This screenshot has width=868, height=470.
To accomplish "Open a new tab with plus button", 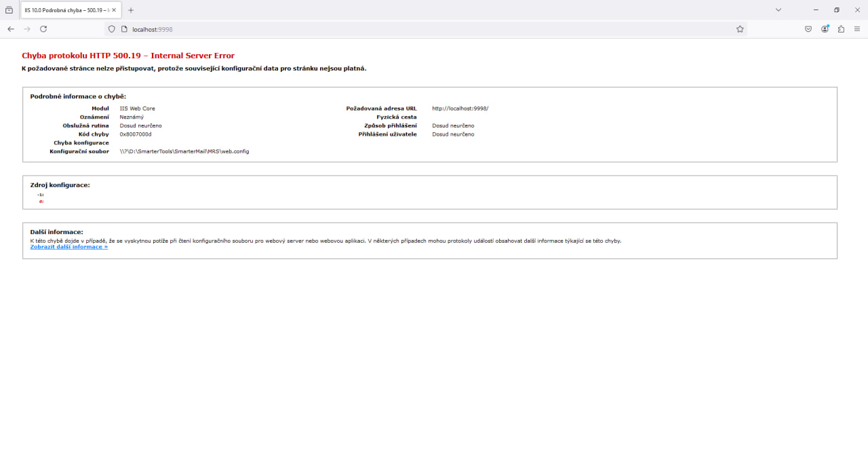I will pos(131,10).
